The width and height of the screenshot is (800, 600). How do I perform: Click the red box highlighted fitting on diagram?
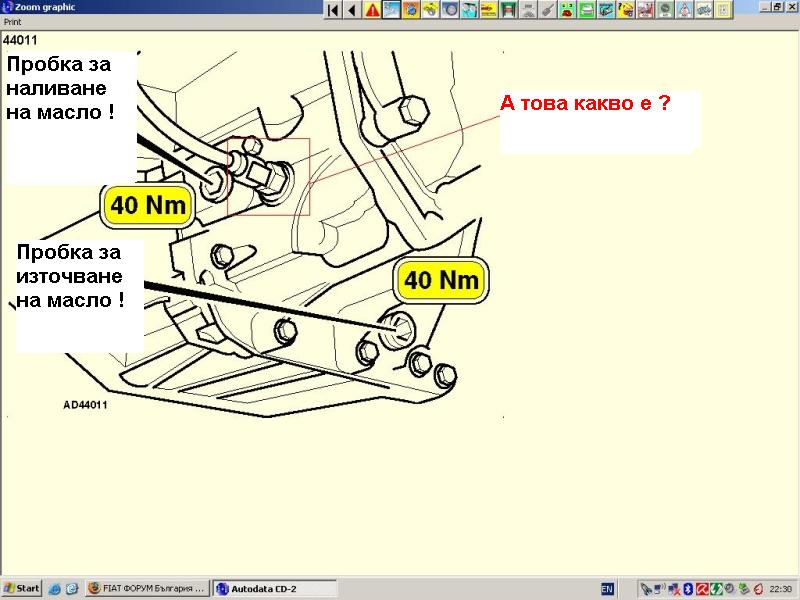point(268,177)
